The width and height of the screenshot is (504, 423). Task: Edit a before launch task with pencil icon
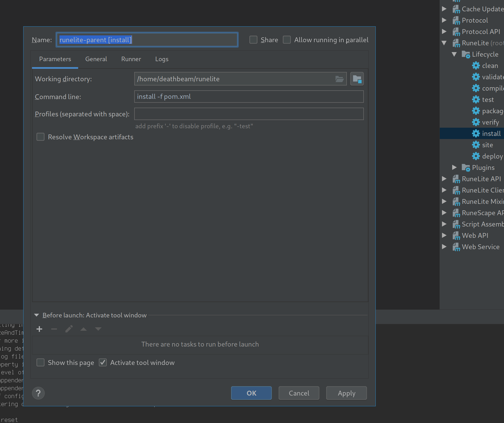point(69,329)
